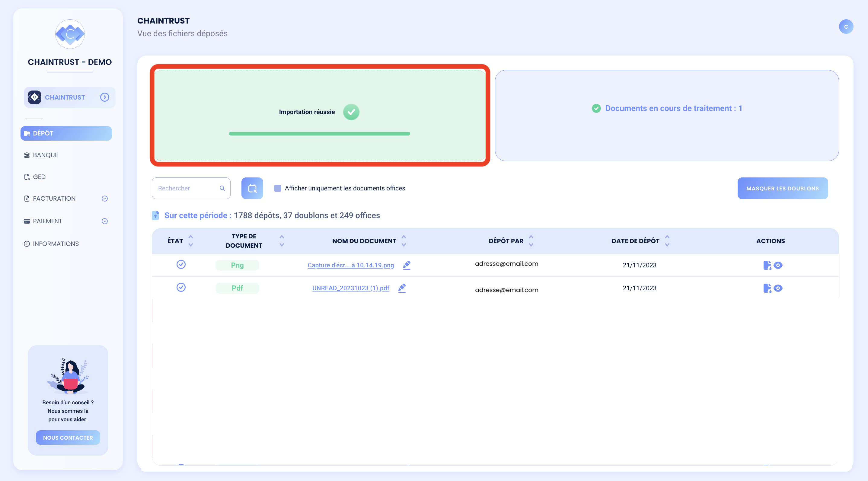Rename the UNREAD pdf with the pencil icon
Image resolution: width=868 pixels, height=481 pixels.
click(402, 288)
